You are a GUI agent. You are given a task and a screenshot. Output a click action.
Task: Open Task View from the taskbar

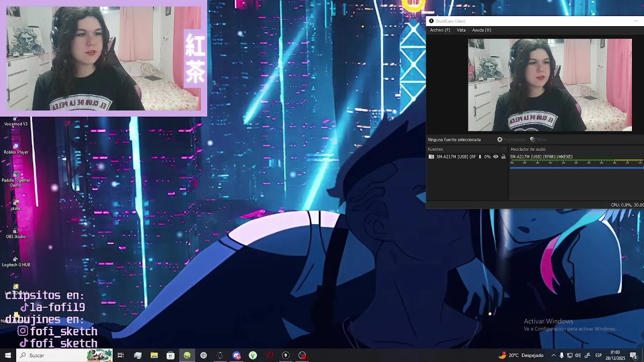click(121, 355)
